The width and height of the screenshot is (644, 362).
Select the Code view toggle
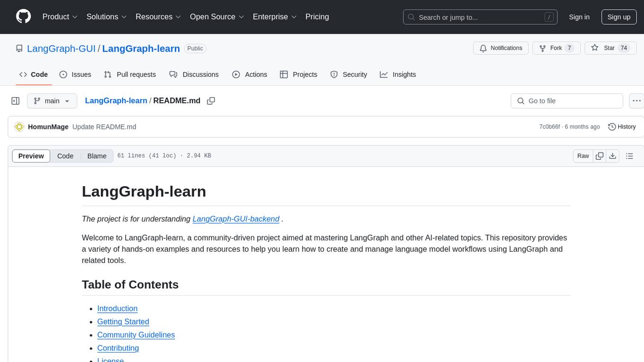click(65, 156)
